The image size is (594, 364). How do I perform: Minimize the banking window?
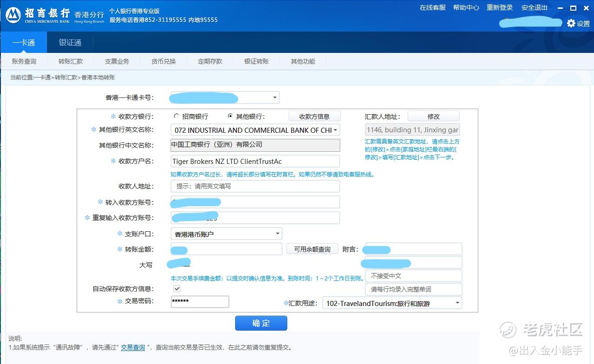(560, 8)
